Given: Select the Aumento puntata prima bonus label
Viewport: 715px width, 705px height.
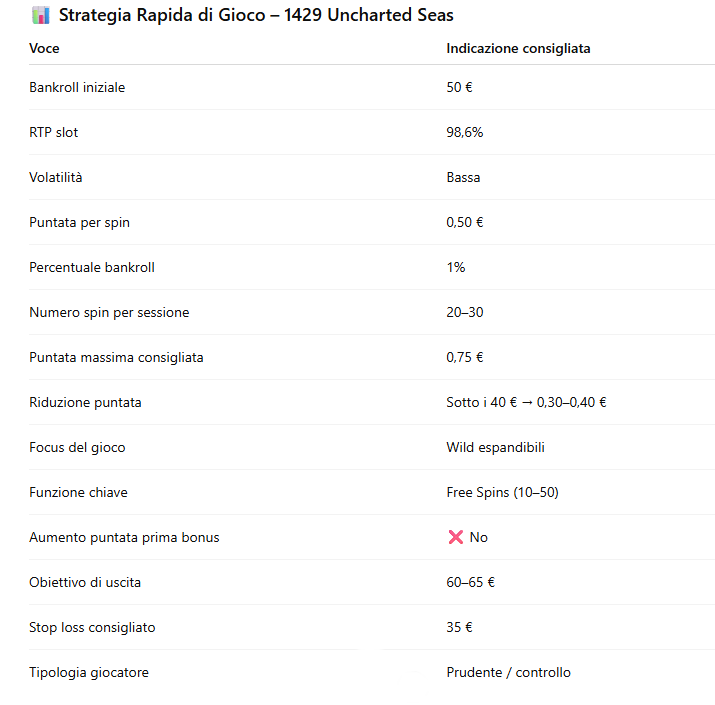Looking at the screenshot, I should (124, 538).
